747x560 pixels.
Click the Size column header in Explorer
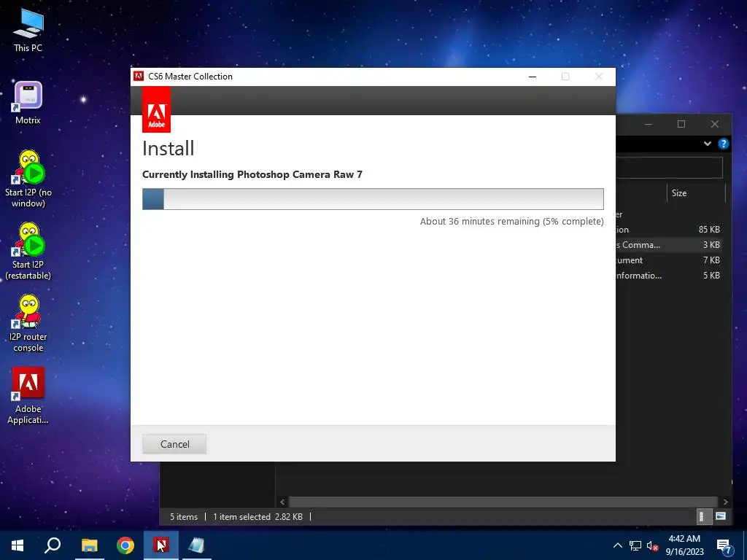click(695, 192)
